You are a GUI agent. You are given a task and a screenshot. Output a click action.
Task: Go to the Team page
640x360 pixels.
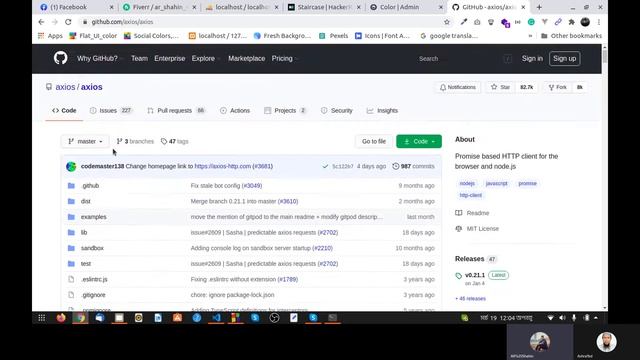pyautogui.click(x=139, y=58)
